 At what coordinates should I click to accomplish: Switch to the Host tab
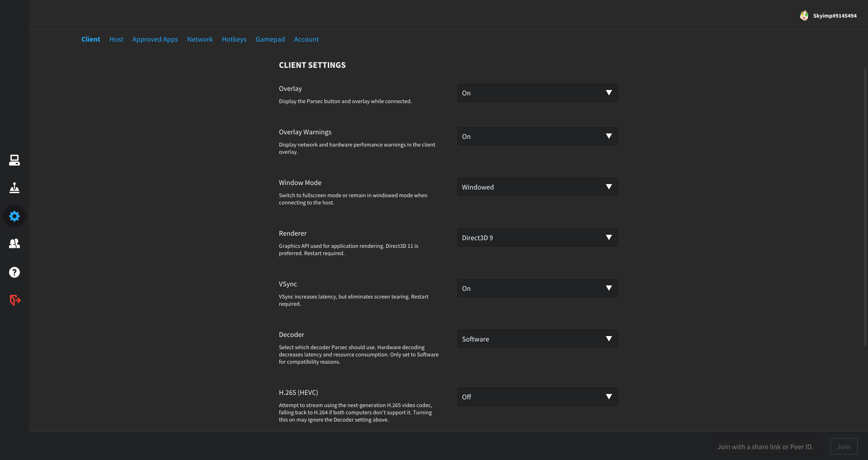coord(116,39)
